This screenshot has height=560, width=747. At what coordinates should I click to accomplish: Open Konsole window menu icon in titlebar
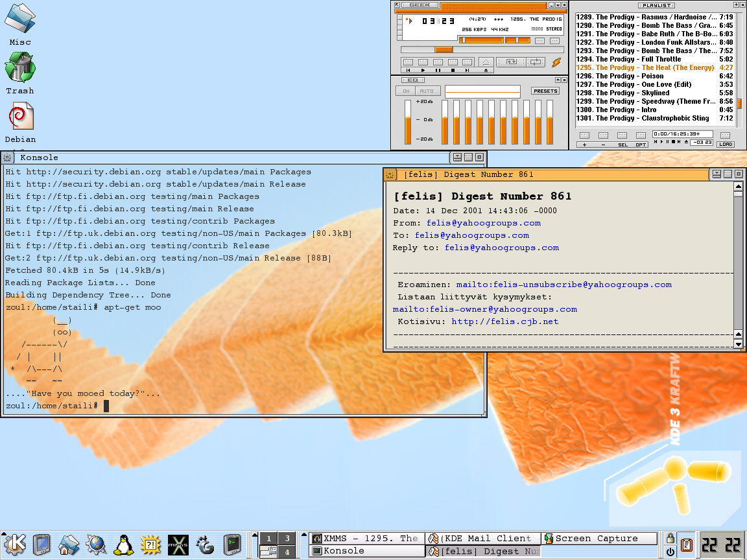pos(7,157)
